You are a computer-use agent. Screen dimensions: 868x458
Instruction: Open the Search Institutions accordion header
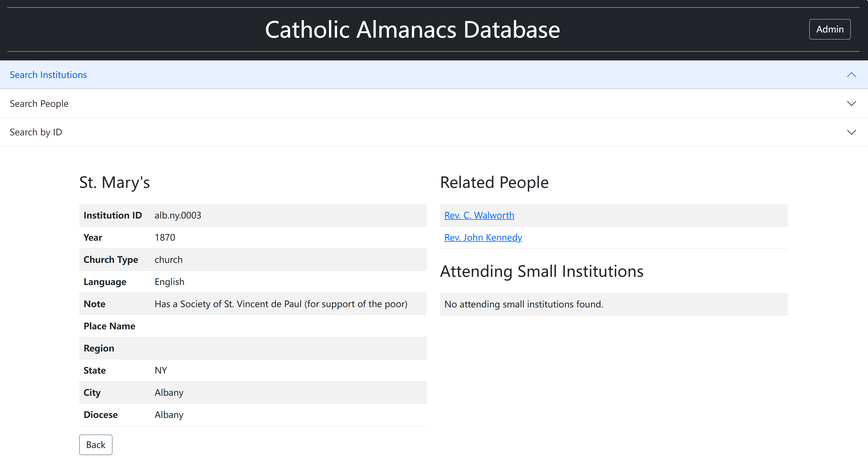click(x=434, y=75)
